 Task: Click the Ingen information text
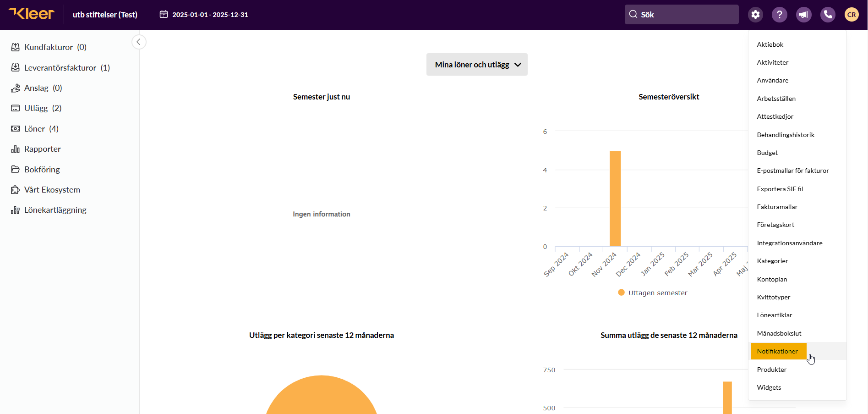pos(322,214)
